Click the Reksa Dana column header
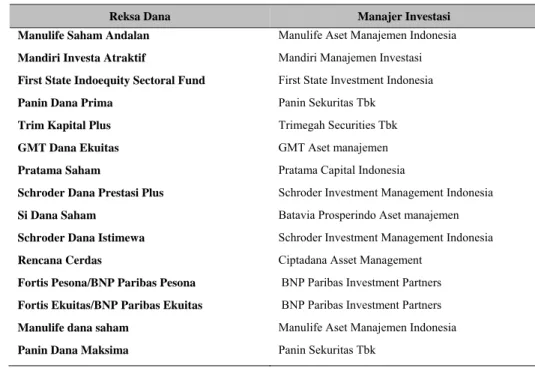 140,16
